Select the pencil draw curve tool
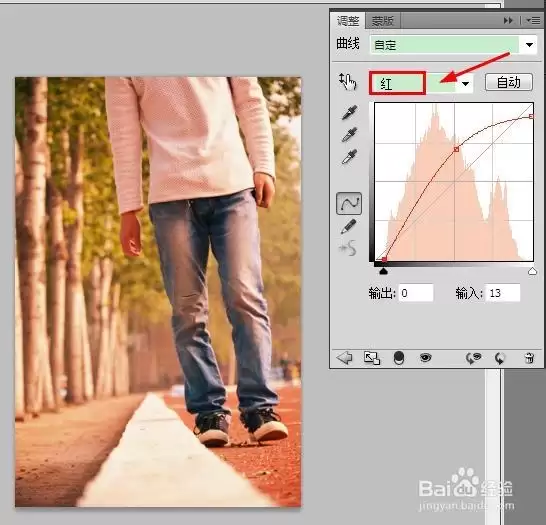Image resolution: width=546 pixels, height=525 pixels. [x=349, y=227]
